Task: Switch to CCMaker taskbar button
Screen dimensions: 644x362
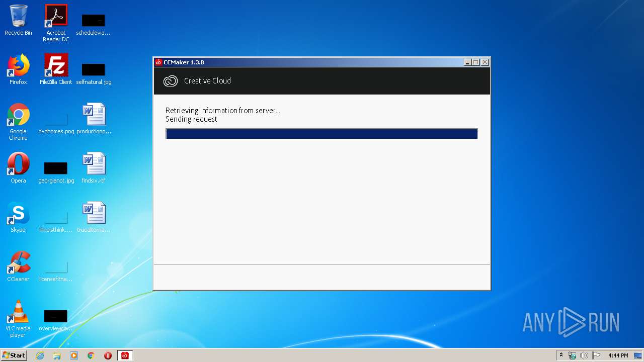Action: [125, 355]
